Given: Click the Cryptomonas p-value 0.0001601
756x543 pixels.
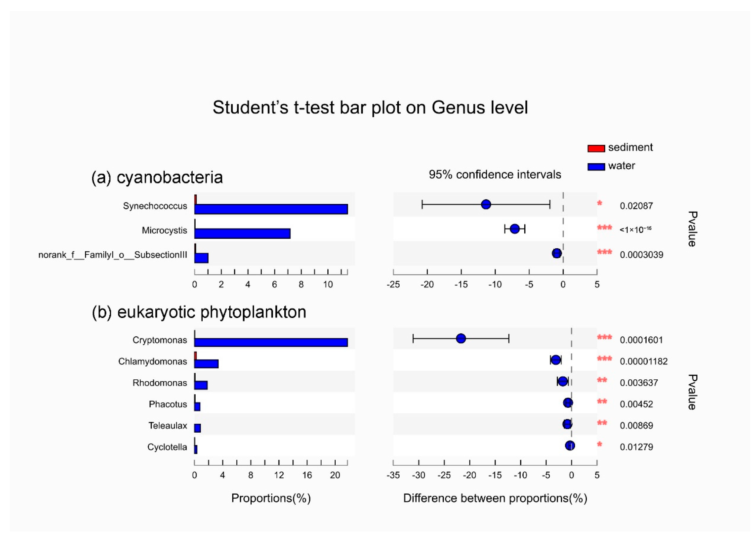Looking at the screenshot, I should pos(641,340).
